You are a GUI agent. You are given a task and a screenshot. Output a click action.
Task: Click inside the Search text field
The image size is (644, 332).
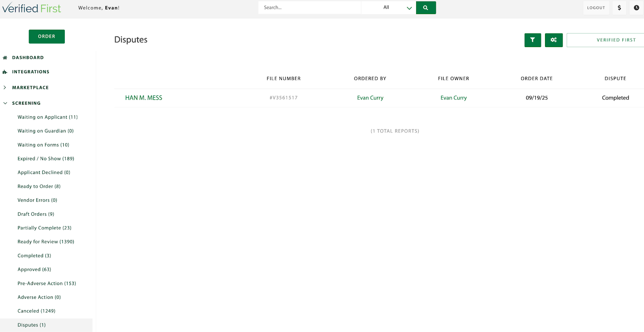click(x=309, y=8)
